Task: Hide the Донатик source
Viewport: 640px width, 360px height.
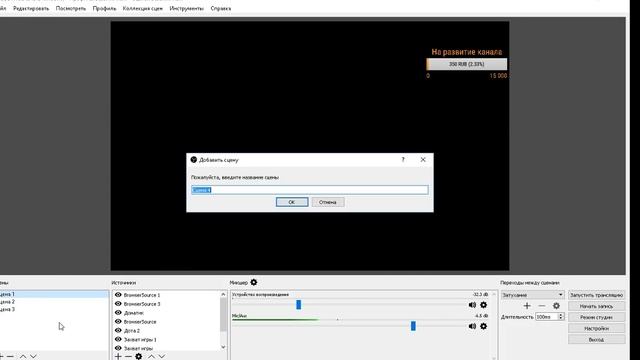Action: tap(118, 313)
